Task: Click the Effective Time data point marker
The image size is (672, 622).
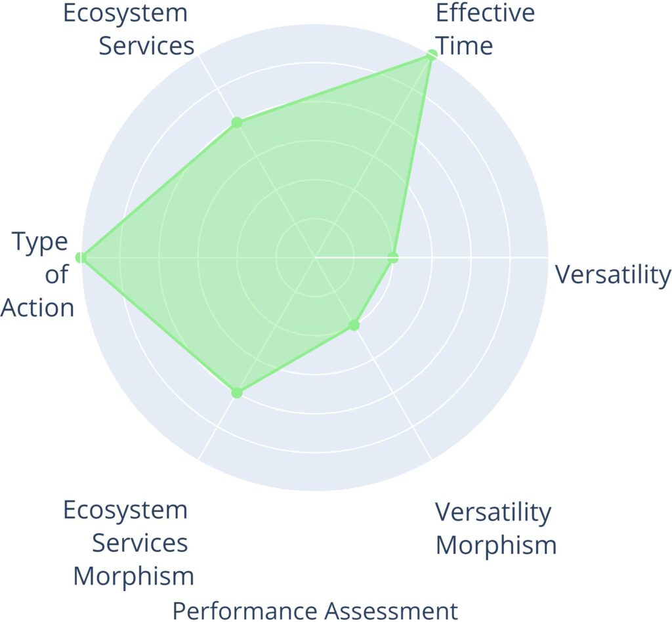Action: pyautogui.click(x=431, y=55)
